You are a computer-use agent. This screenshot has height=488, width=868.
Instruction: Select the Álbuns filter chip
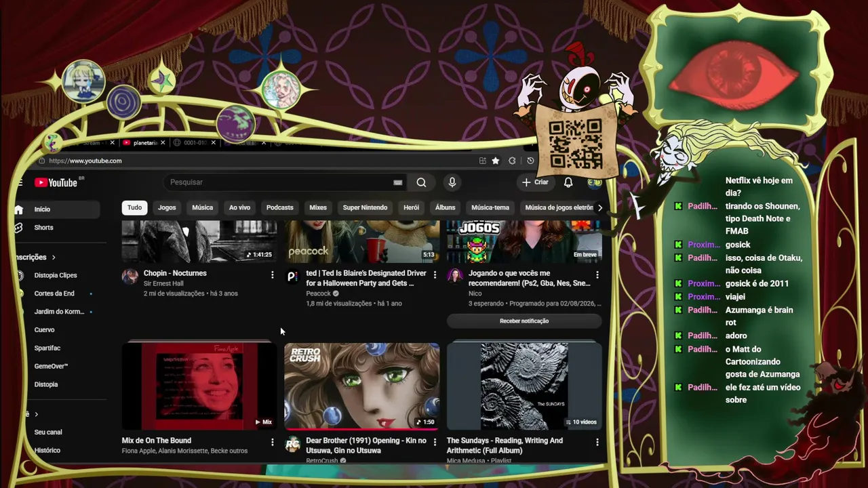pyautogui.click(x=445, y=207)
